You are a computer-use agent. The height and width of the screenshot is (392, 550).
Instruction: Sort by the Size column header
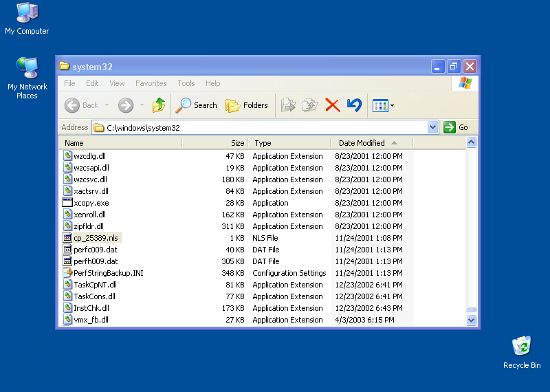click(215, 143)
